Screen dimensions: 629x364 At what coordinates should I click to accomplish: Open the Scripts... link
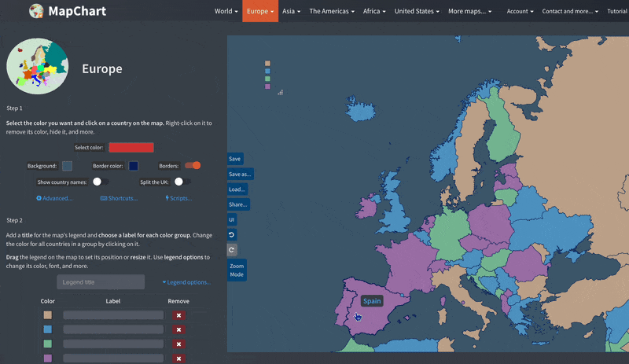178,198
